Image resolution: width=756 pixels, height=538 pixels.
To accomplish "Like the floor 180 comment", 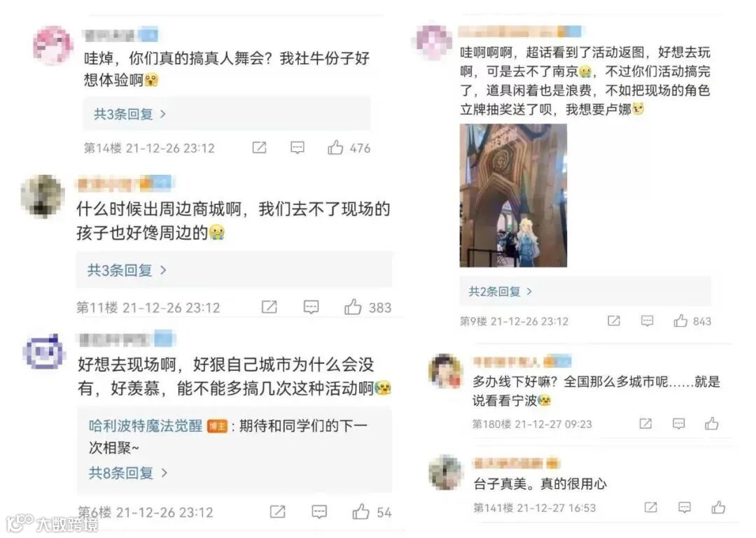I will pyautogui.click(x=712, y=424).
